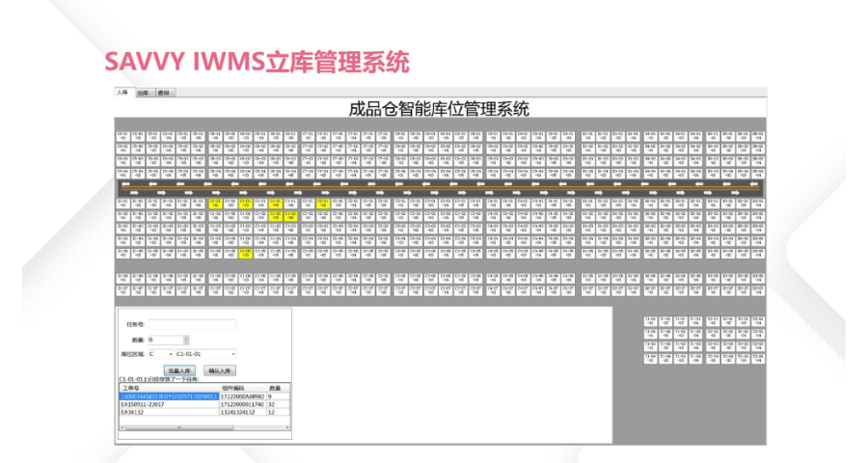Select yellow storage slot C1-05-03
This screenshot has width=868, height=463.
click(245, 254)
